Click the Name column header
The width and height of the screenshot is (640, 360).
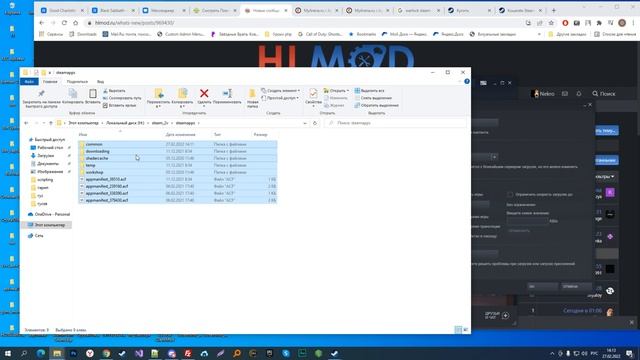[x=83, y=134]
